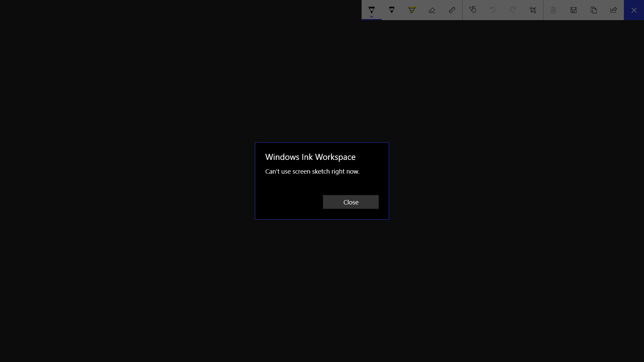
Task: Click the "Can't use screen sketch right now." message
Action: [312, 171]
